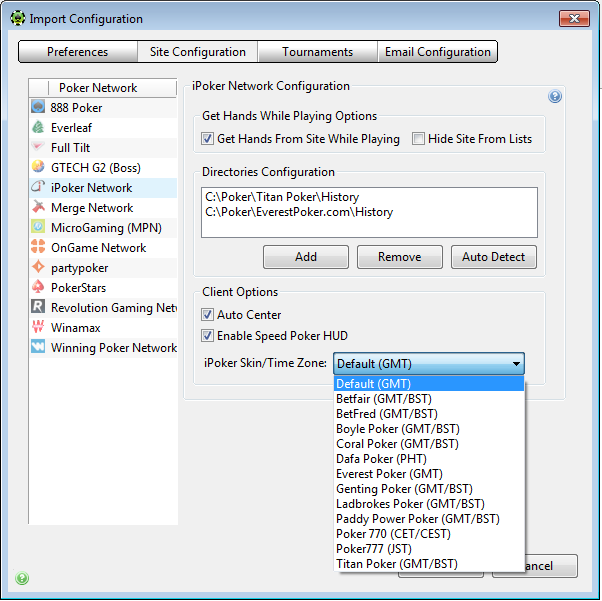
Task: Switch to the Preferences tab
Action: (x=78, y=51)
